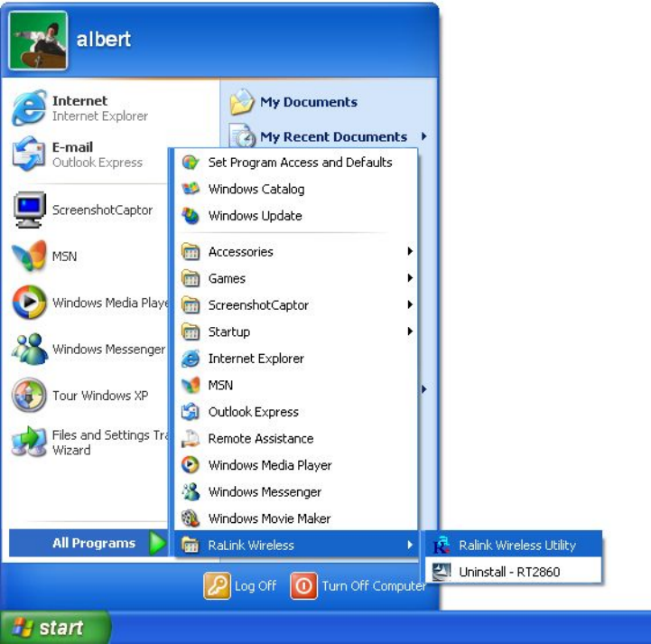Click ScreenshotCaptor folder icon in All Programs
Image resolution: width=651 pixels, height=644 pixels.
191,304
